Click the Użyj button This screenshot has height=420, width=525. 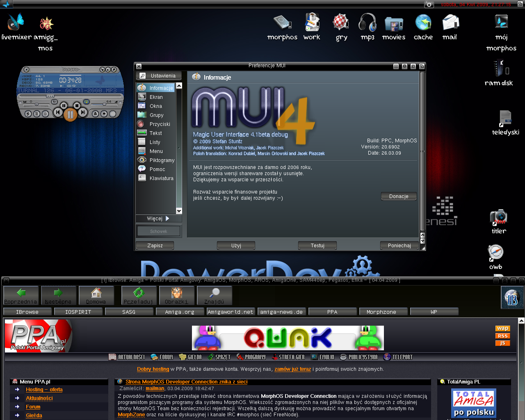[236, 246]
